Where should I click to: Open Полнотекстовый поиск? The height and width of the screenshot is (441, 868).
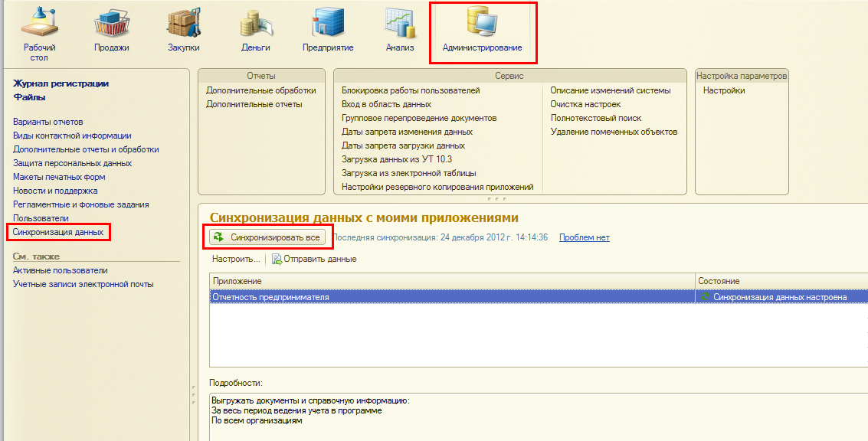(596, 118)
